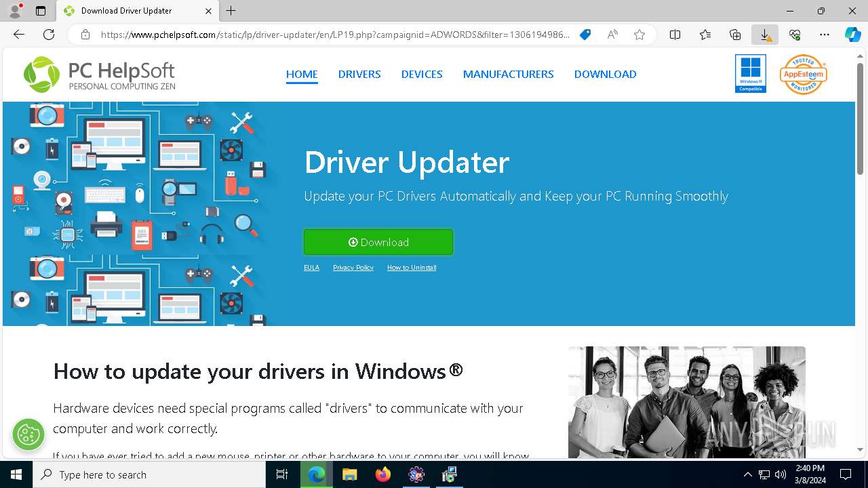
Task: Open Tab actions menu icon
Action: coord(41,11)
